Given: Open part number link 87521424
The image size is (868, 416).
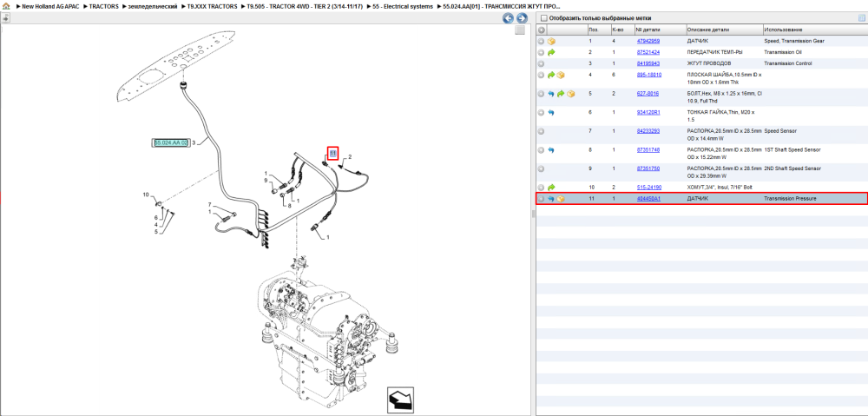Looking at the screenshot, I should 648,52.
